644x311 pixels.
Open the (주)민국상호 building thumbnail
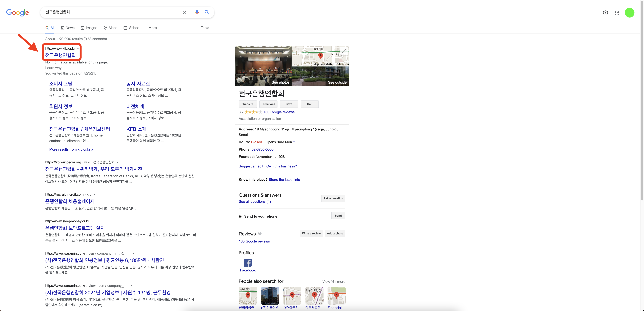pyautogui.click(x=270, y=296)
